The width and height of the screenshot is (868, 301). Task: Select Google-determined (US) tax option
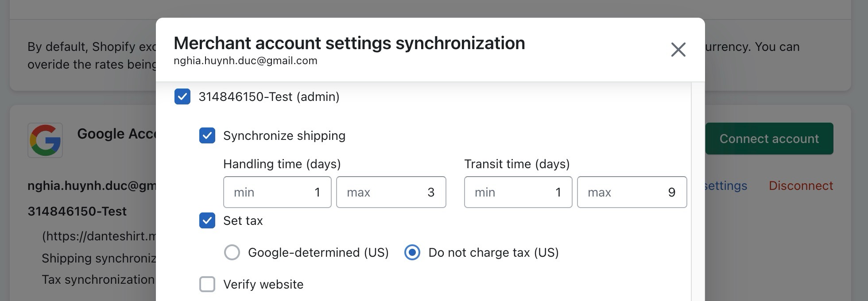[x=232, y=252]
